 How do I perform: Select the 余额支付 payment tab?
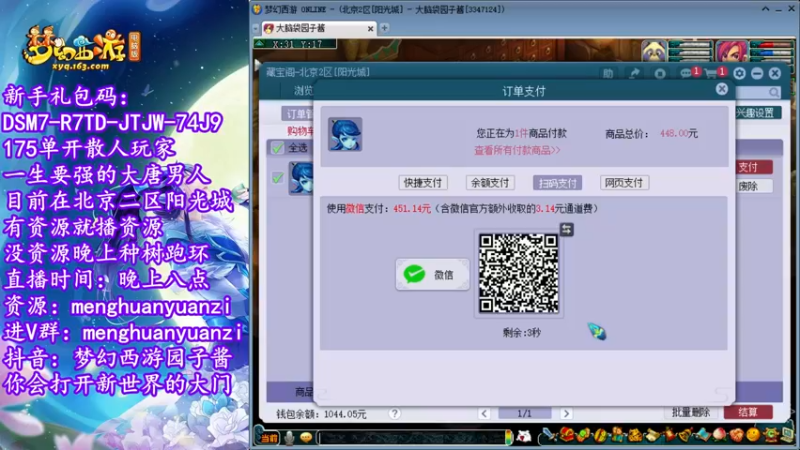coord(490,183)
